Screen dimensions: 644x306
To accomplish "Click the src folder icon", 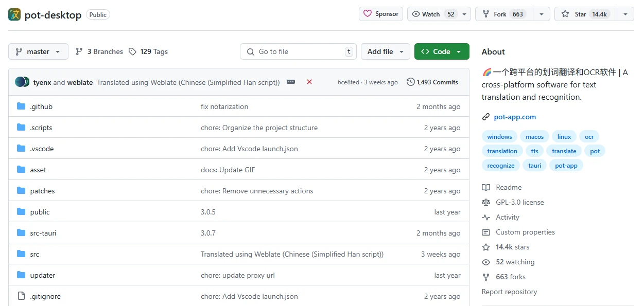I will tap(21, 254).
